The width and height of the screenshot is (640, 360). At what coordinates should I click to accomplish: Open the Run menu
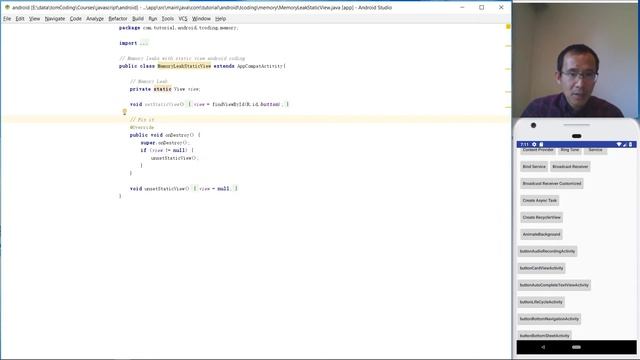tap(152, 19)
